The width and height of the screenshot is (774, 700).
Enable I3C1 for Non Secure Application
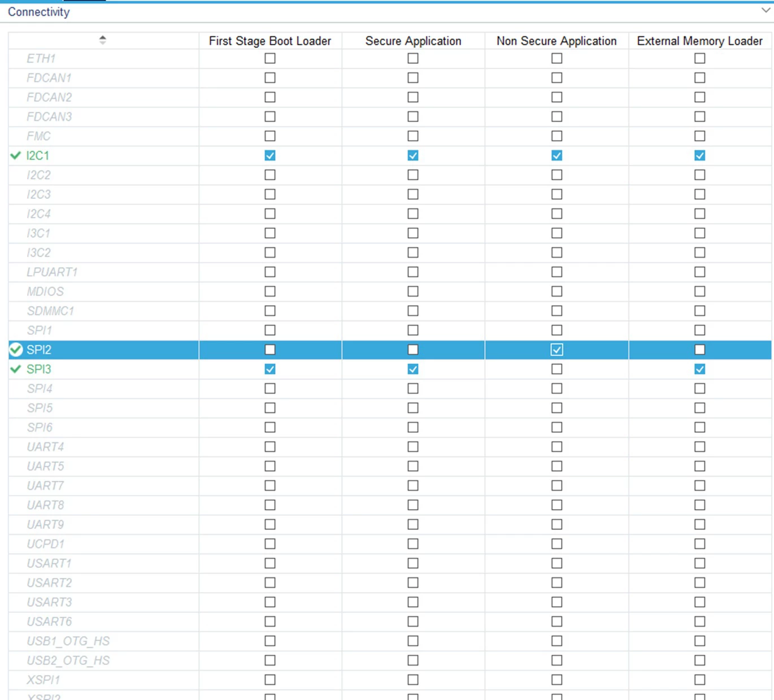coord(556,233)
